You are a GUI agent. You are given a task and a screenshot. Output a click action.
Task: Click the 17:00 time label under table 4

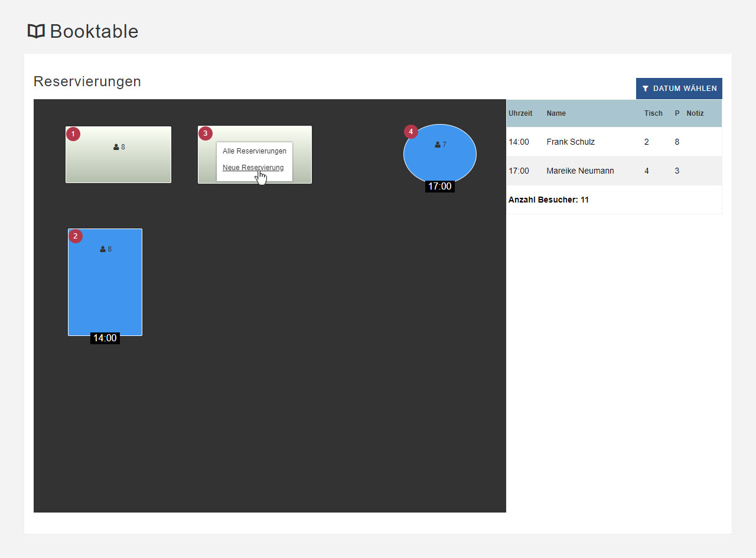pyautogui.click(x=439, y=187)
